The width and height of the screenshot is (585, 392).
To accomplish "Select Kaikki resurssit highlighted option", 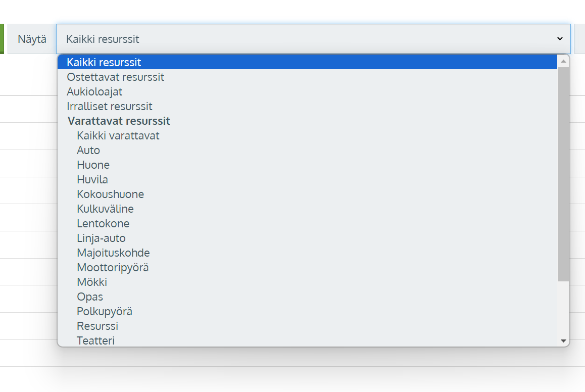I will pyautogui.click(x=308, y=62).
